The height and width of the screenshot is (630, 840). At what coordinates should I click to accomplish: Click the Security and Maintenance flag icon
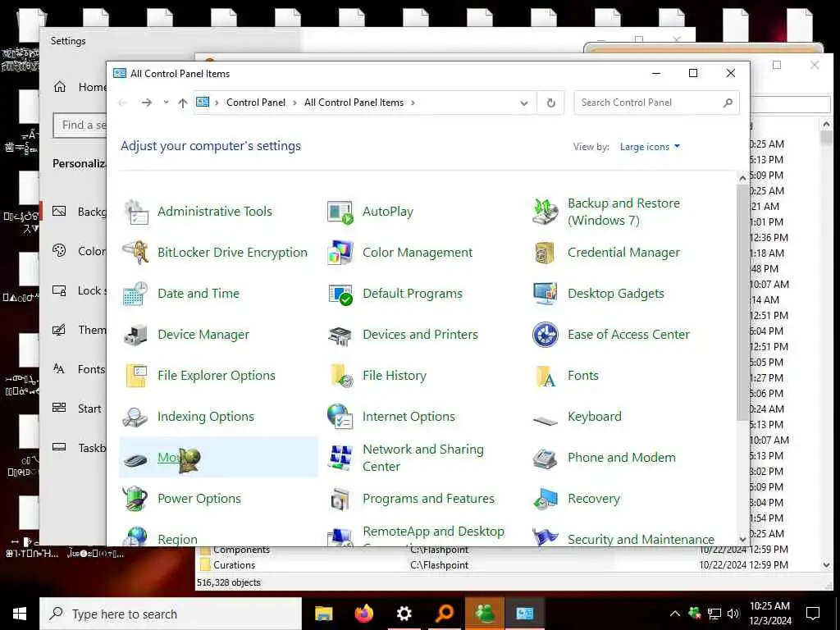546,536
